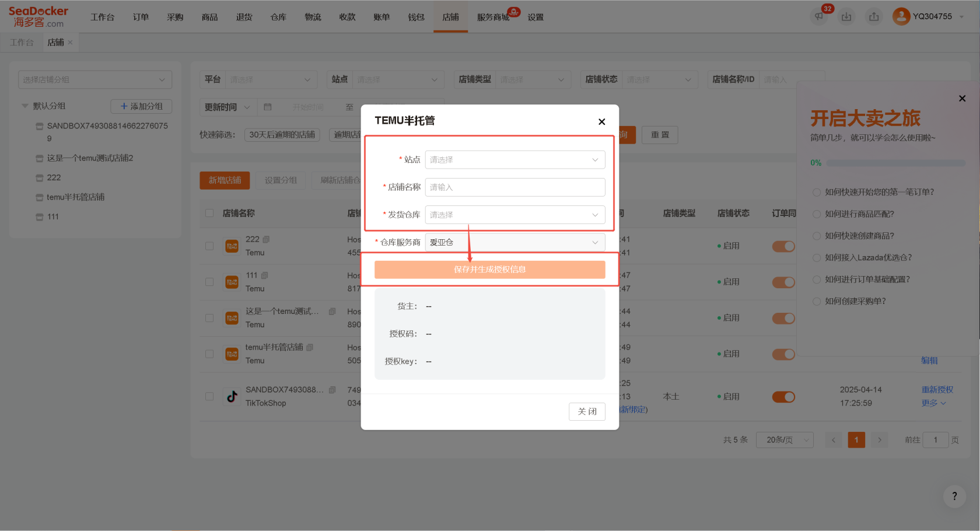The height and width of the screenshot is (531, 980).
Task: Click the 前往 page number input
Action: click(x=936, y=440)
